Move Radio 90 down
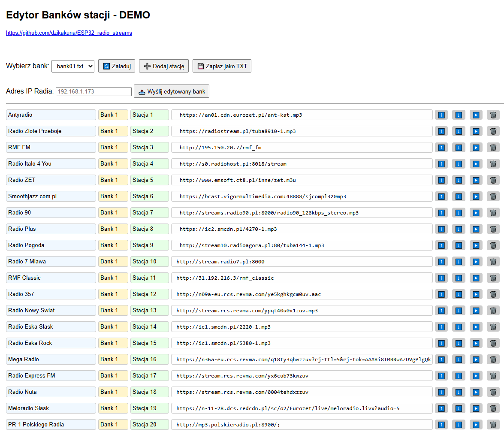Viewport: 504px width, 432px height. [x=459, y=212]
